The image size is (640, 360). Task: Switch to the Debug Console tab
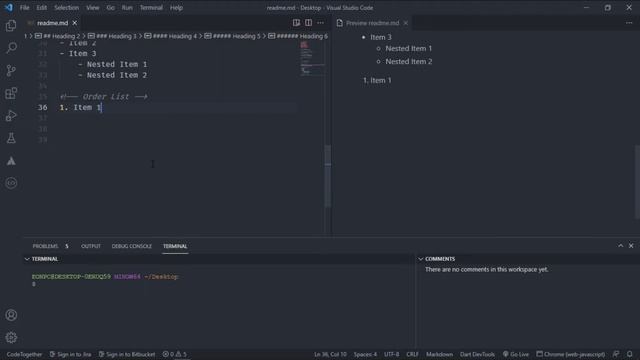pos(131,246)
